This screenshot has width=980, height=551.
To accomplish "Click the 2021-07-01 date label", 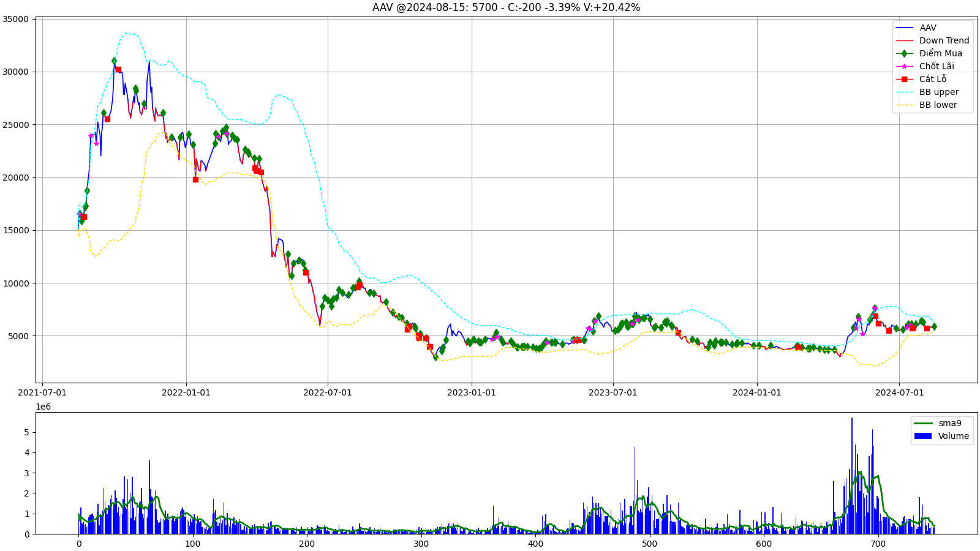I will point(42,392).
